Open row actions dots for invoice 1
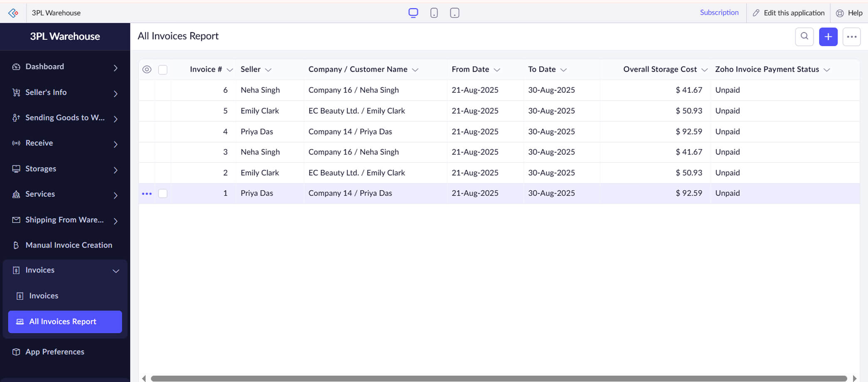Image resolution: width=868 pixels, height=382 pixels. [147, 193]
